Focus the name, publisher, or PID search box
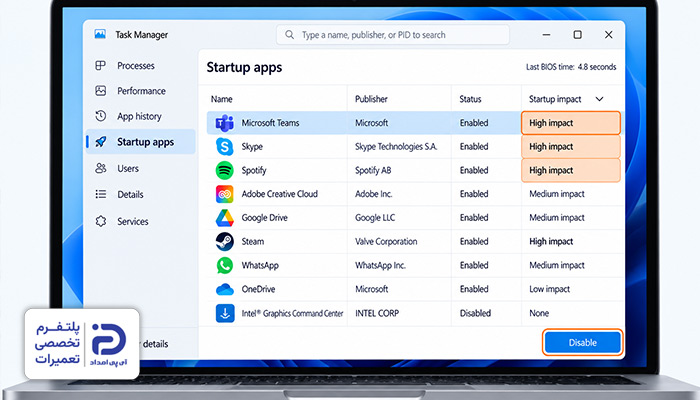The width and height of the screenshot is (700, 400). pos(392,34)
